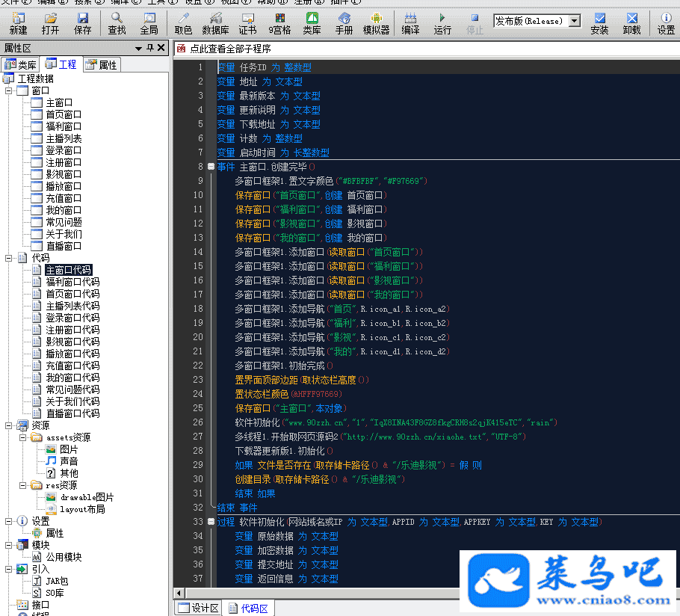Click the 保存 (Save) toolbar icon

point(82,23)
